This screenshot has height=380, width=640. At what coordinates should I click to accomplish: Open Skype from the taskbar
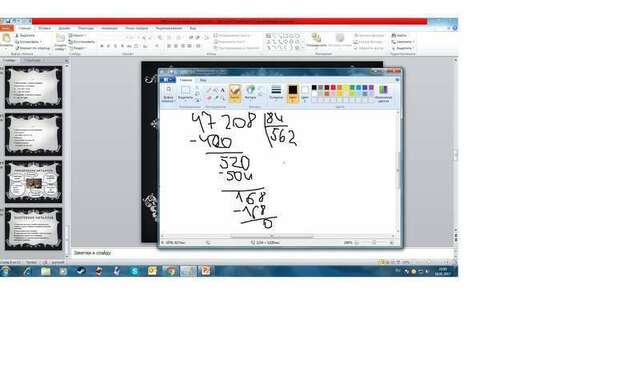click(x=134, y=271)
